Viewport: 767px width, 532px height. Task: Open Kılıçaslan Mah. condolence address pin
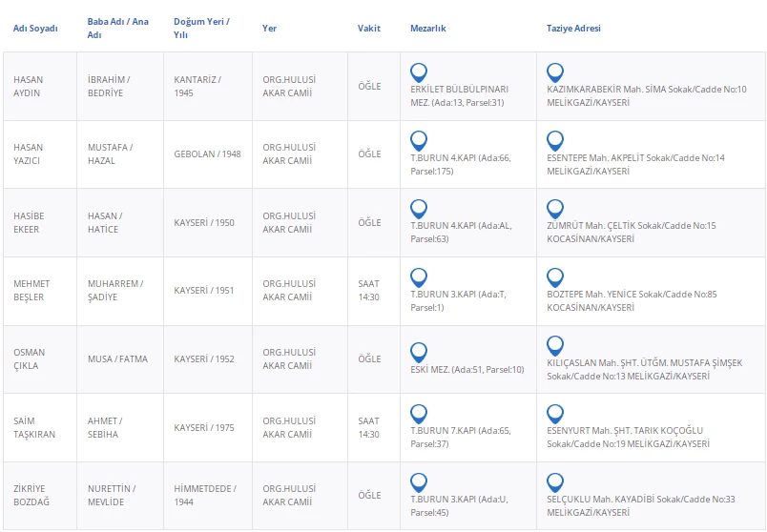coord(554,345)
